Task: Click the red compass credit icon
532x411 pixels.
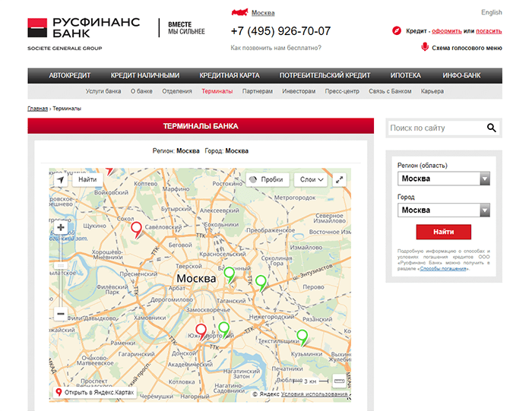Action: pyautogui.click(x=397, y=30)
